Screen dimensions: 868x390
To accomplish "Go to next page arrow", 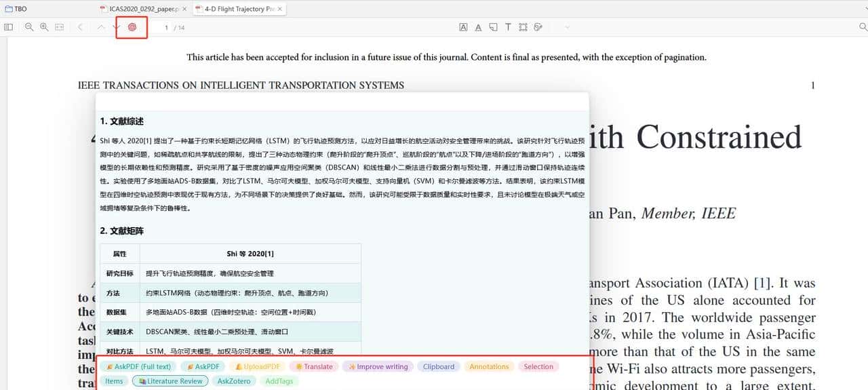I will point(117,27).
